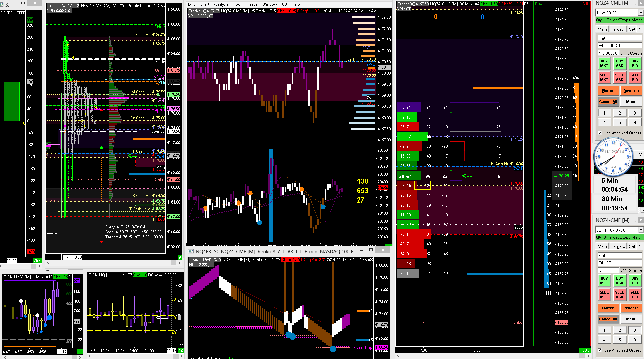Click quantity button 3 in the lower trade window
Screen dimensions: 644x359
click(635, 330)
